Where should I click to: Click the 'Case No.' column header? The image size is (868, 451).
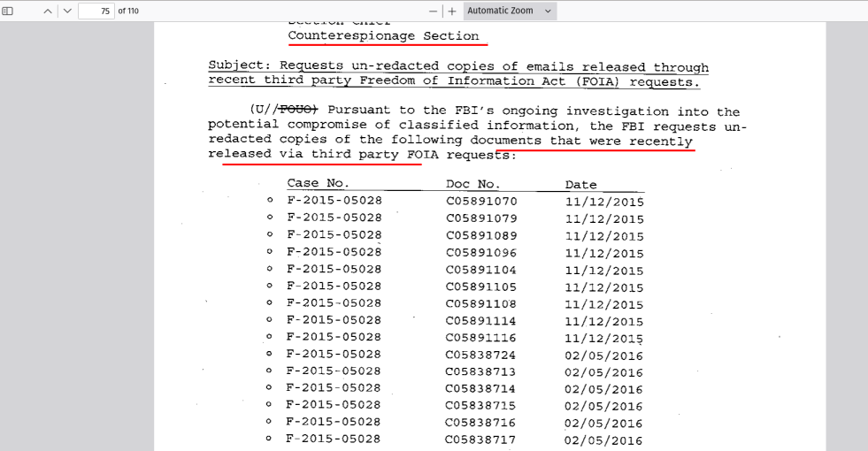pos(318,183)
